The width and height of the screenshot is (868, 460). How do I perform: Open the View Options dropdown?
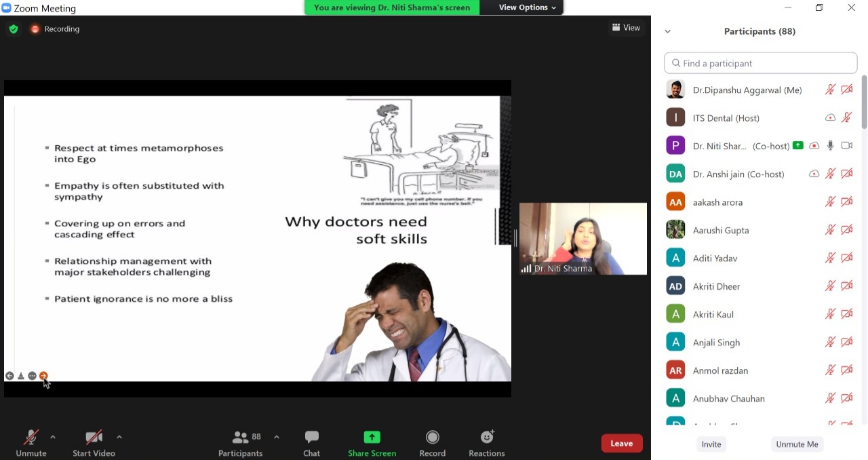[x=527, y=7]
